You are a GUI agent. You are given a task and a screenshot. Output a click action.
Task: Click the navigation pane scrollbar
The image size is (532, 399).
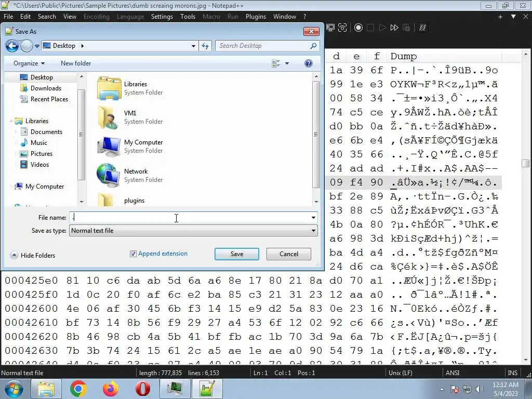pyautogui.click(x=81, y=139)
